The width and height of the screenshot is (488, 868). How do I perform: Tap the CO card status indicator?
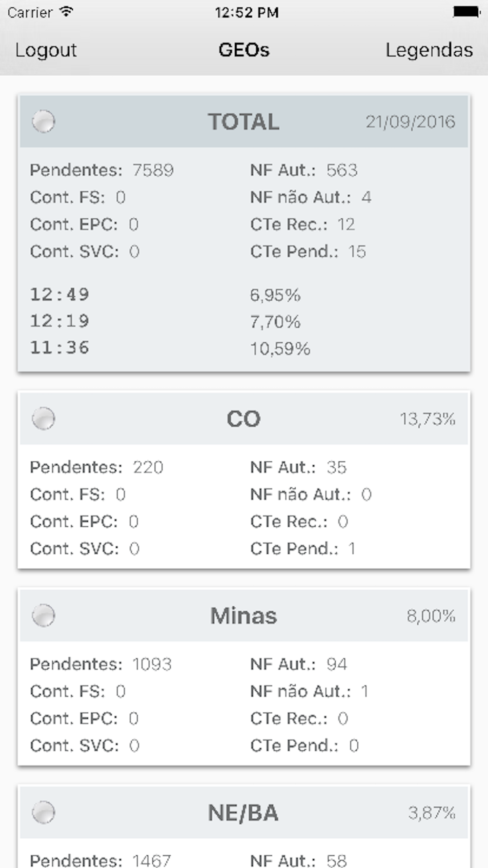(x=43, y=419)
